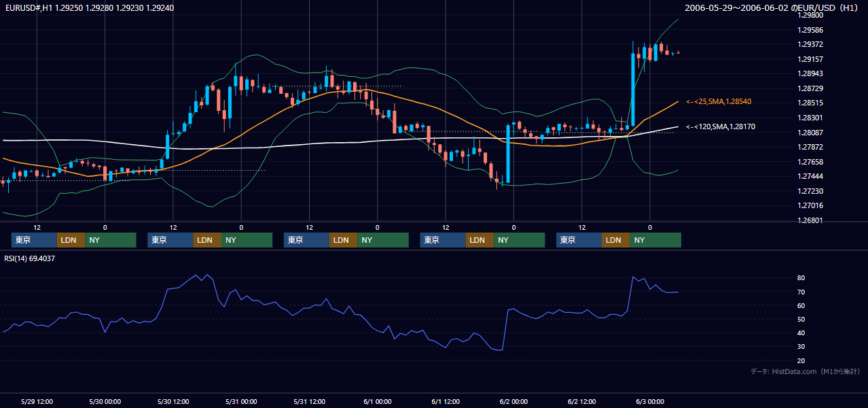The height and width of the screenshot is (408, 868).
Task: Select the white <-<120,SMA,1.28170 label
Action: pos(721,126)
